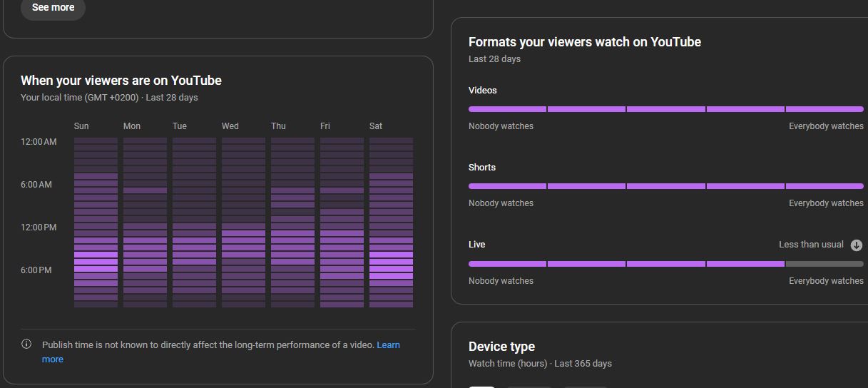This screenshot has width=868, height=388.
Task: Select the Sun column header in the heatmap
Action: click(x=81, y=126)
